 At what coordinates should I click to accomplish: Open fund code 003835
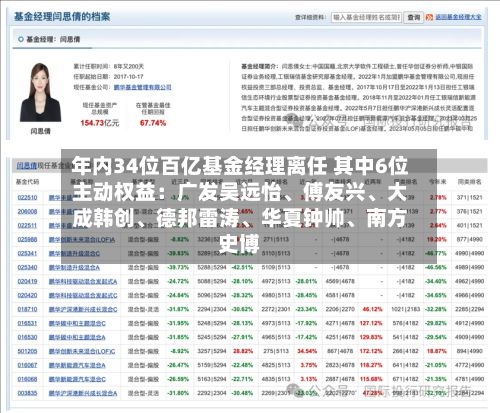coord(27,394)
